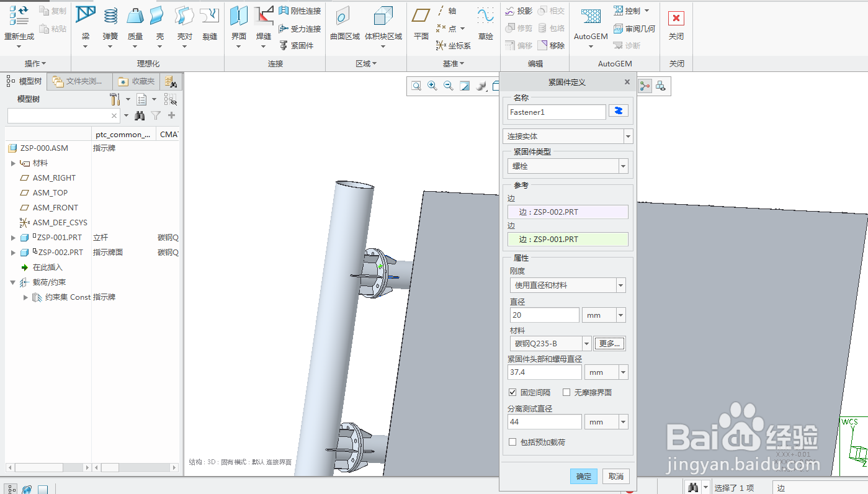Click 审阅几何 (Review Geometry)
868x494 pixels.
click(634, 29)
